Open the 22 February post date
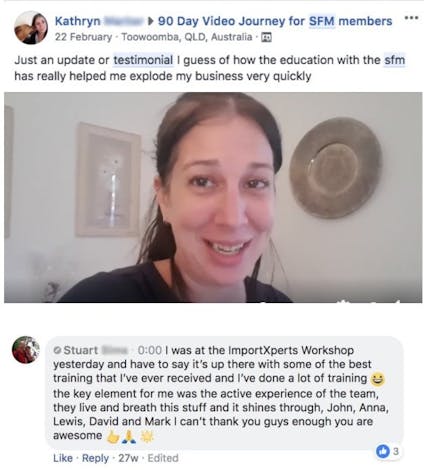The height and width of the screenshot is (470, 424). (83, 37)
